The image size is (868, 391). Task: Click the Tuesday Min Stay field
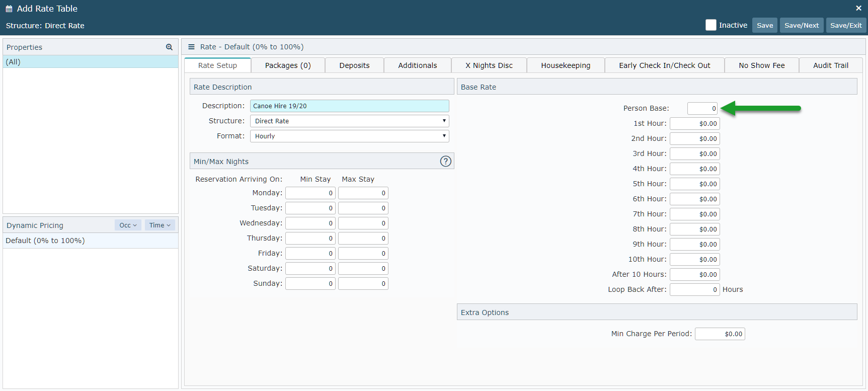(310, 208)
